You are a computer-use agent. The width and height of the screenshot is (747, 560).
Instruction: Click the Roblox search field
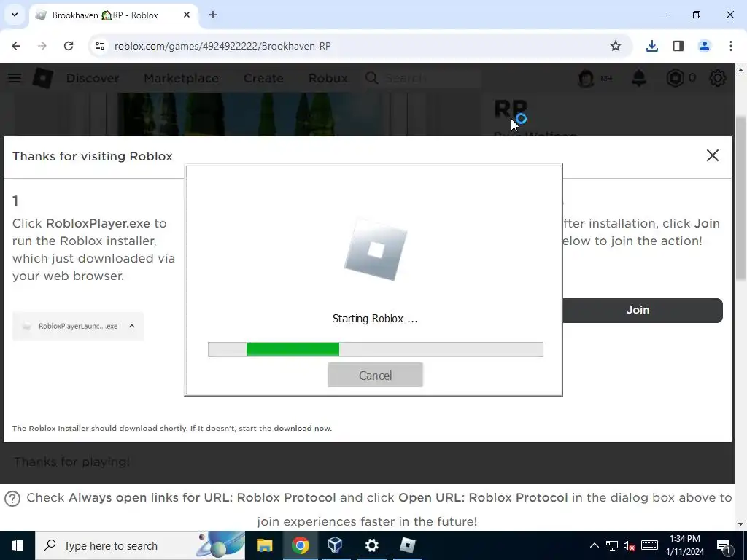click(422, 78)
